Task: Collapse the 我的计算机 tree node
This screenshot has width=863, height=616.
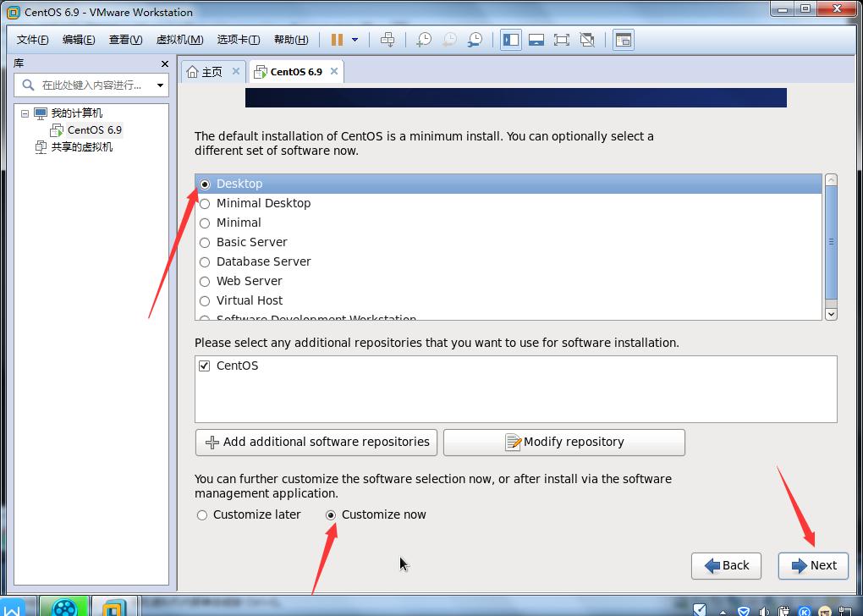Action: pyautogui.click(x=25, y=113)
